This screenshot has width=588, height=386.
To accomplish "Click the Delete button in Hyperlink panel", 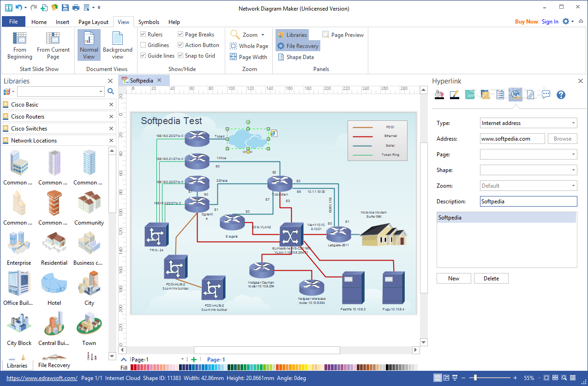I will pos(491,279).
